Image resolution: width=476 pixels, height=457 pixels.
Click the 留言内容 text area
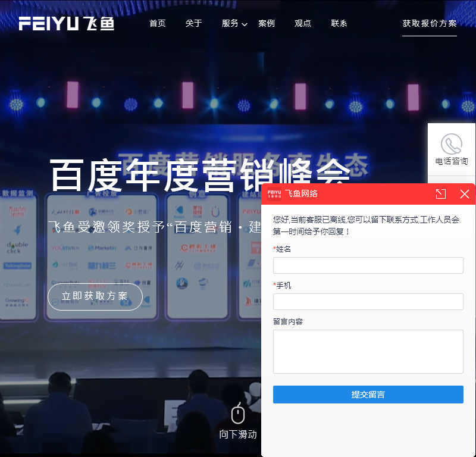coord(368,352)
